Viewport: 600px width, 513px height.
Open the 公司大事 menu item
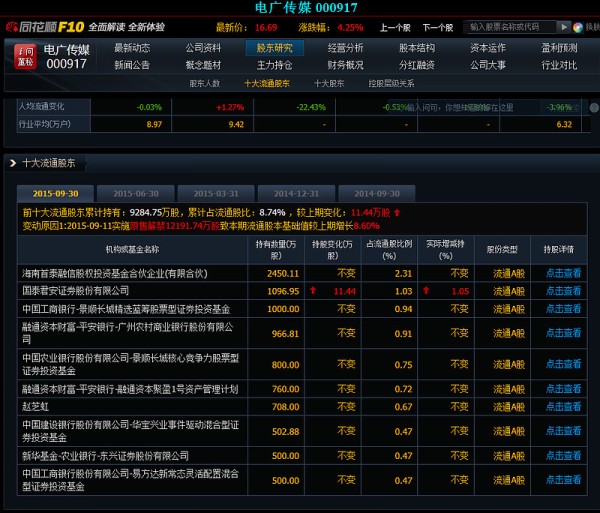tap(488, 65)
